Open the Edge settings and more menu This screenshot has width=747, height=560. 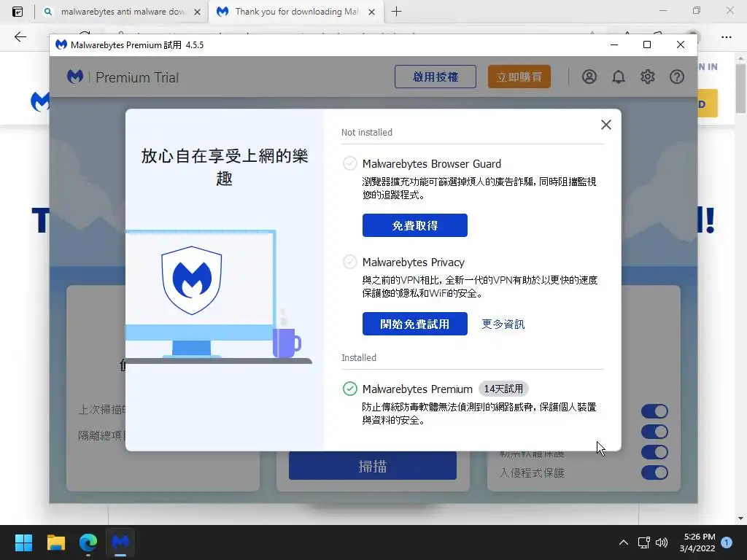[x=726, y=36]
